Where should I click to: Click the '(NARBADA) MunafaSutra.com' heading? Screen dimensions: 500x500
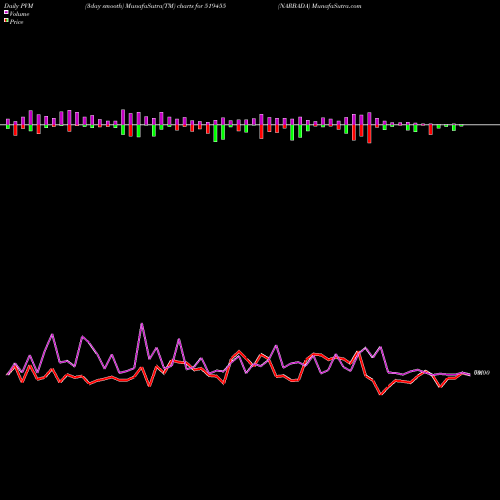point(320,6)
